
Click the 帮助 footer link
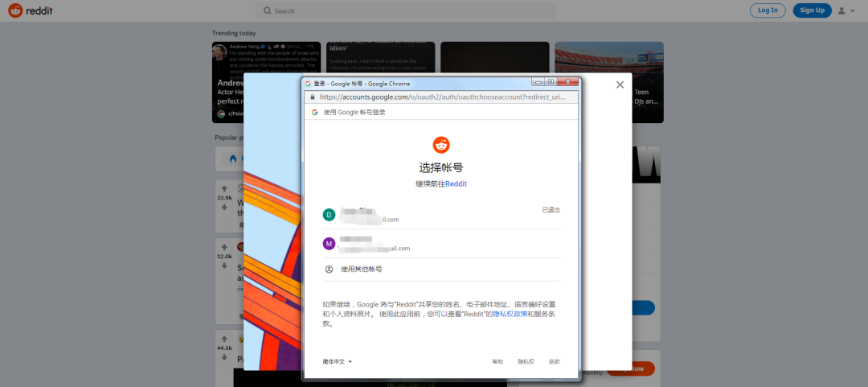point(497,362)
